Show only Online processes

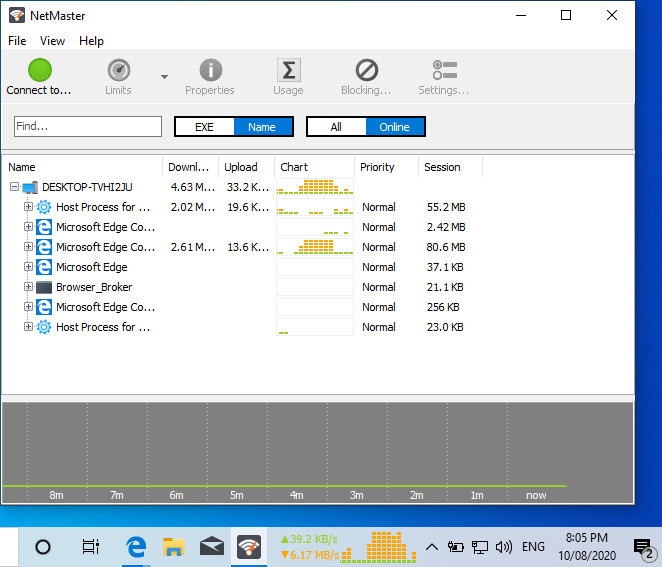tap(395, 127)
